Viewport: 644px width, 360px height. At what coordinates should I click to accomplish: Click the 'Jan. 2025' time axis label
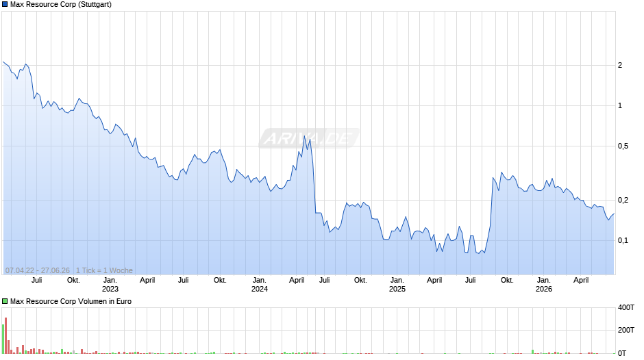(397, 285)
